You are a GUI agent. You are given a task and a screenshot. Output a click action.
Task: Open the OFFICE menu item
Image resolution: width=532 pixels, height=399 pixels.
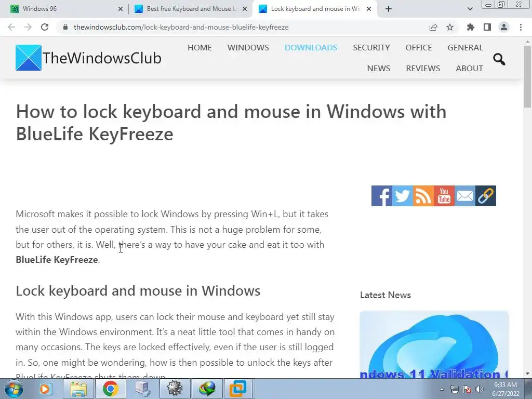tap(418, 47)
